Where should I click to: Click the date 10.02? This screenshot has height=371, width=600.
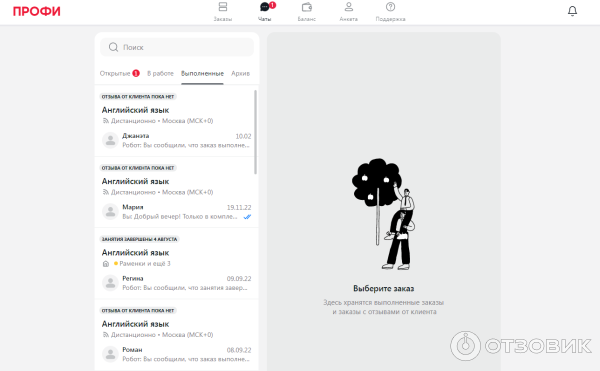[x=243, y=136]
